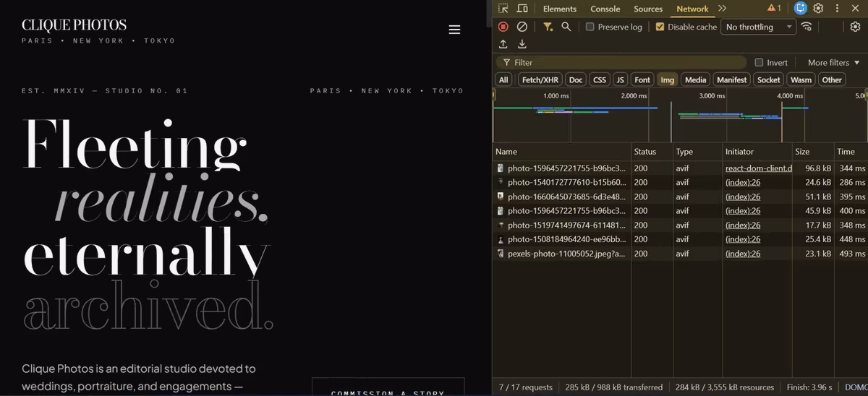This screenshot has height=396, width=868.
Task: Click the inspect element selector icon
Action: (x=503, y=9)
